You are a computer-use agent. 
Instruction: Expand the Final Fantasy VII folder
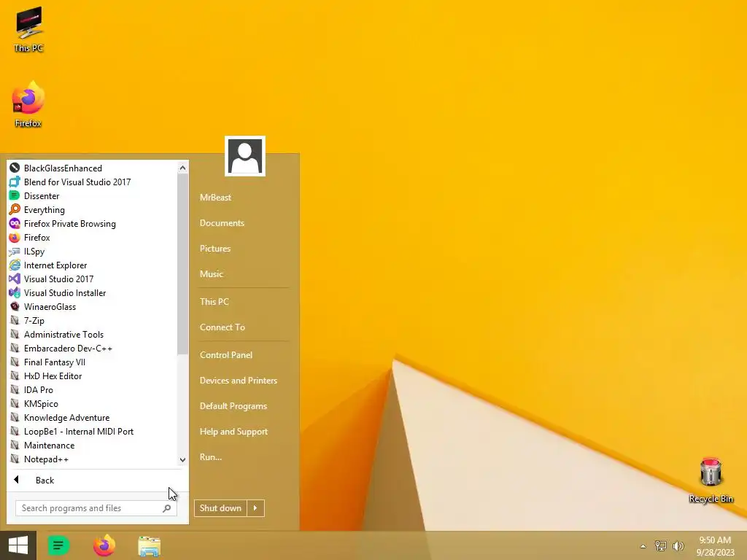click(x=47, y=362)
